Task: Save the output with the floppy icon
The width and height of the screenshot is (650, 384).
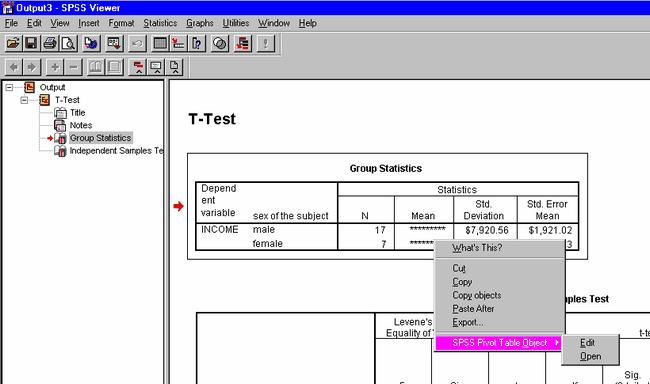Action: 32,43
